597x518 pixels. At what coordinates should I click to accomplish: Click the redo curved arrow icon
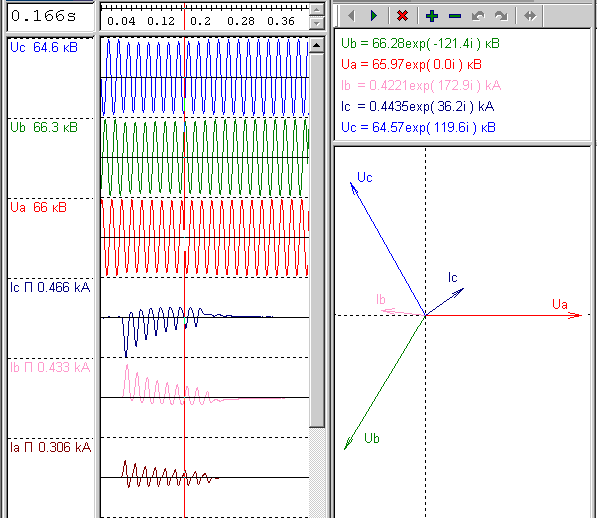pos(501,16)
